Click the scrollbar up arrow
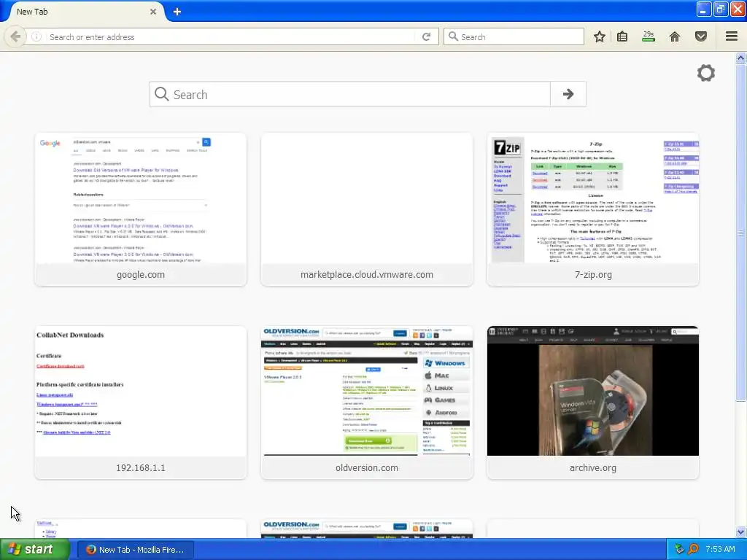This screenshot has height=560, width=747. pyautogui.click(x=740, y=58)
